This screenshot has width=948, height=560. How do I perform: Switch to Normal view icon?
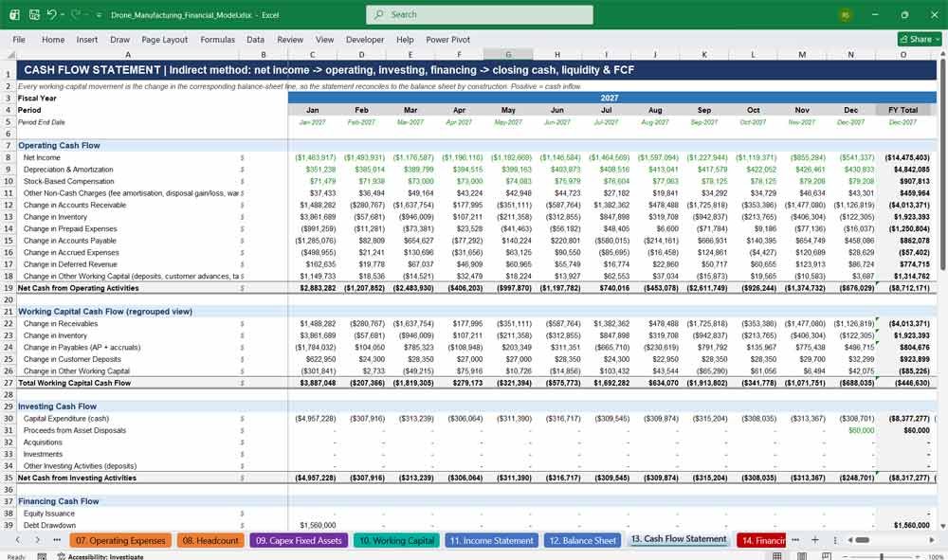pos(777,556)
